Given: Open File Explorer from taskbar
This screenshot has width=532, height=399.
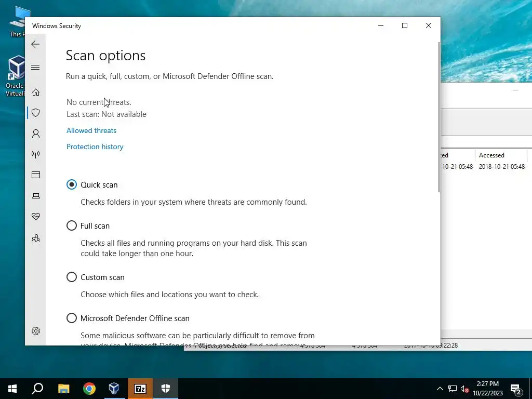Looking at the screenshot, I should [x=63, y=389].
